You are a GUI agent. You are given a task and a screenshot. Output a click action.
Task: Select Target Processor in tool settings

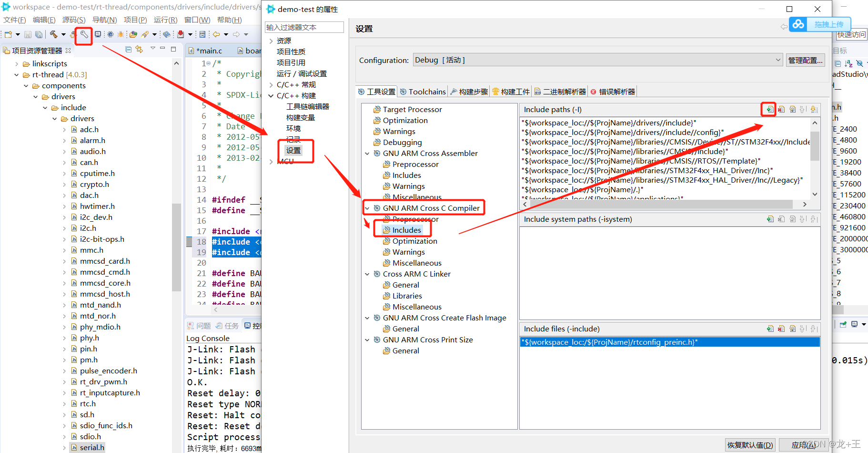point(412,110)
